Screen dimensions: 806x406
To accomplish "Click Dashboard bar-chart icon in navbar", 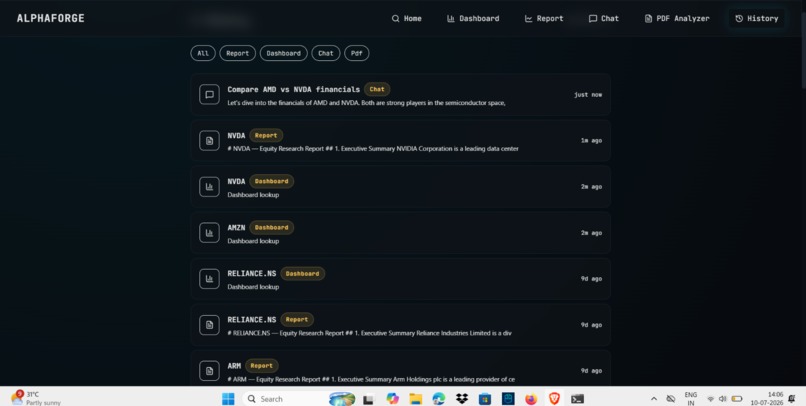I will coord(451,19).
